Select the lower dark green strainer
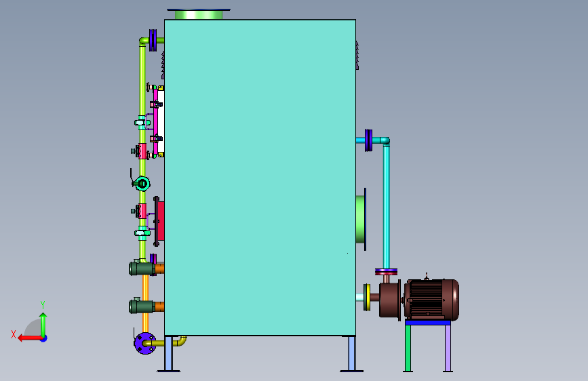Image resolution: width=588 pixels, height=381 pixels. click(x=141, y=306)
